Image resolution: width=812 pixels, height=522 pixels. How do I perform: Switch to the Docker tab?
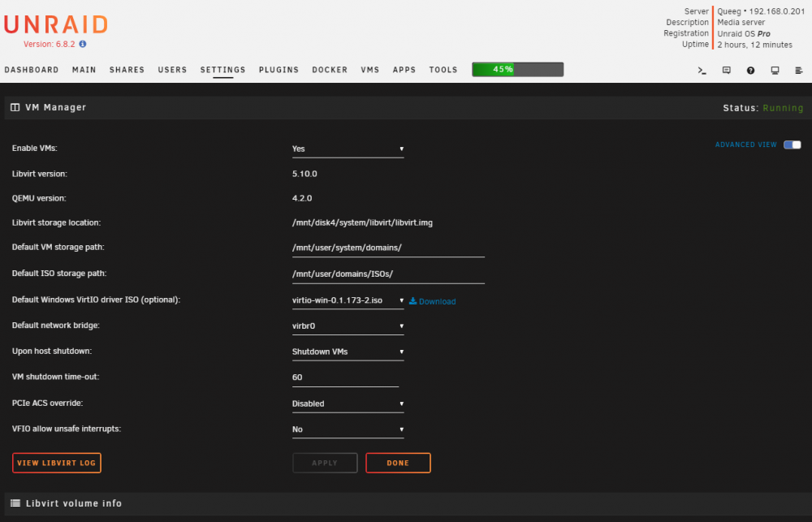point(330,70)
